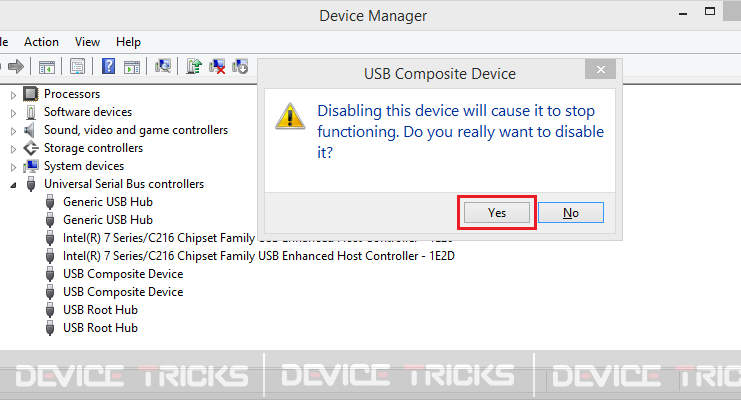Image resolution: width=741 pixels, height=400 pixels.
Task: Expand Sound, video and game controllers
Action: click(x=13, y=131)
